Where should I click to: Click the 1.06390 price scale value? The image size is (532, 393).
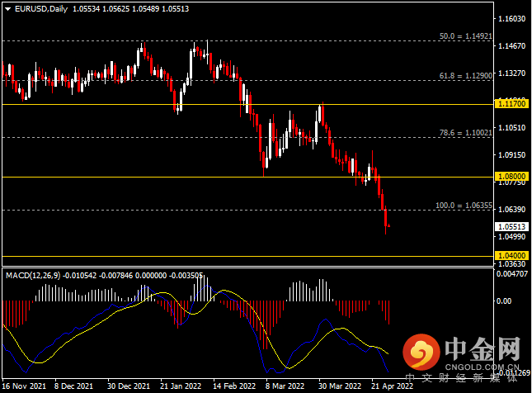click(511, 209)
